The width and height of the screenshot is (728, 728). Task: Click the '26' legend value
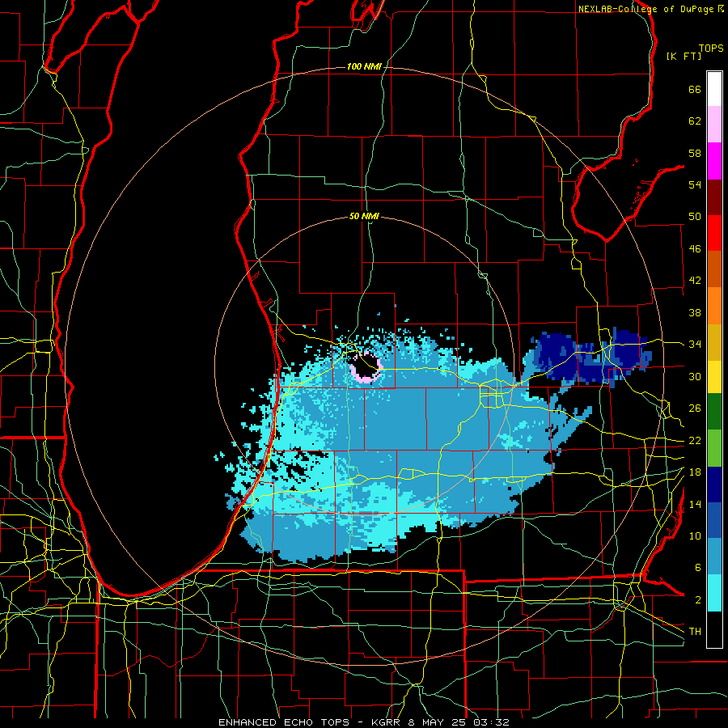click(695, 408)
